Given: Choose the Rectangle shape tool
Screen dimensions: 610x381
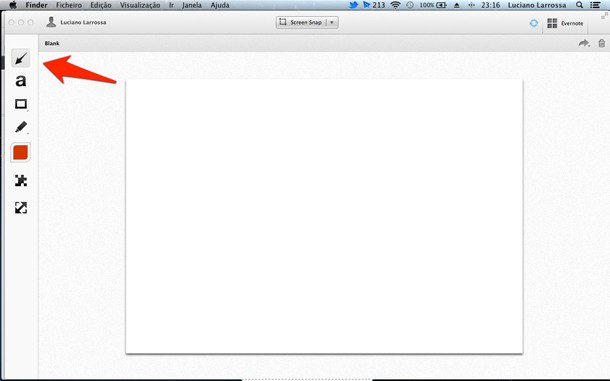Looking at the screenshot, I should tap(21, 104).
